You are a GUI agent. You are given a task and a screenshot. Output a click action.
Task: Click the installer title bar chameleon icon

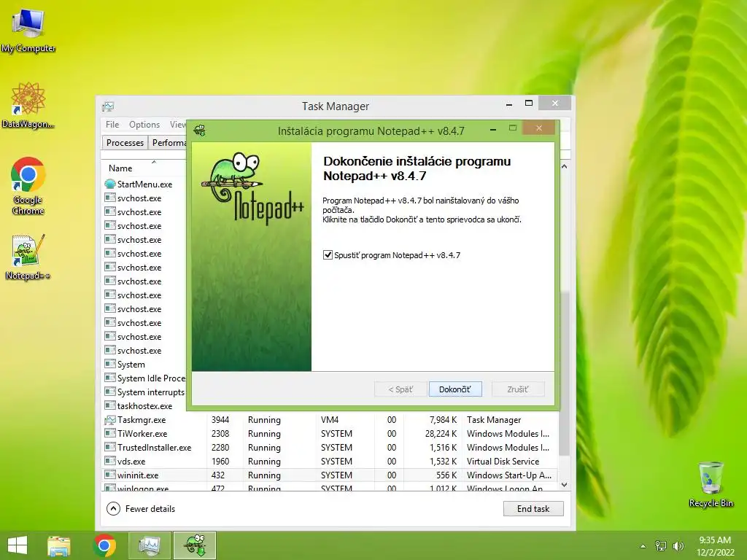[x=200, y=131]
